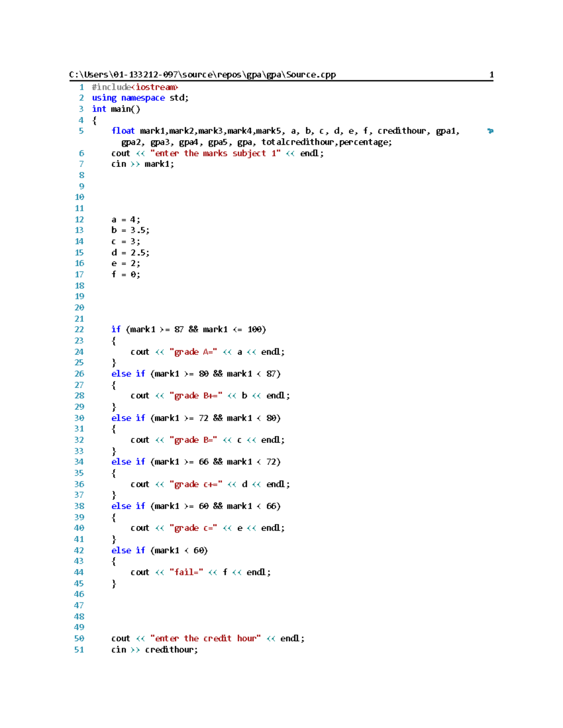Click line number 51 in the gutter
This screenshot has width=563, height=728.
(79, 650)
